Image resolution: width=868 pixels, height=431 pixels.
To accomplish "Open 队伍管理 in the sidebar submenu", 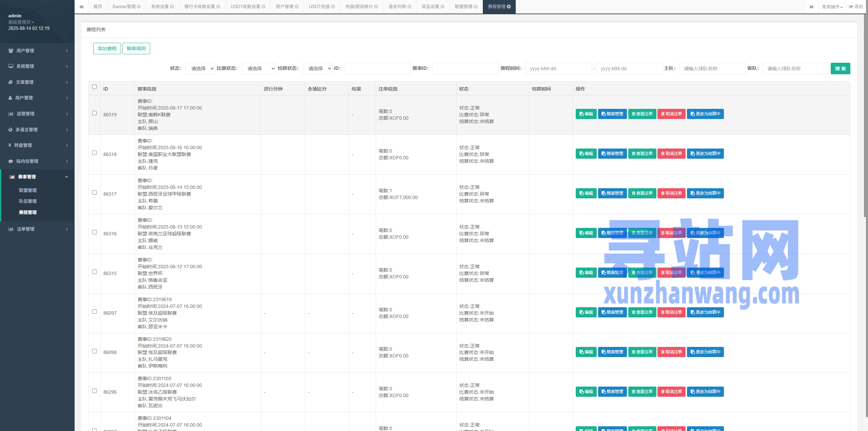I will pyautogui.click(x=28, y=201).
